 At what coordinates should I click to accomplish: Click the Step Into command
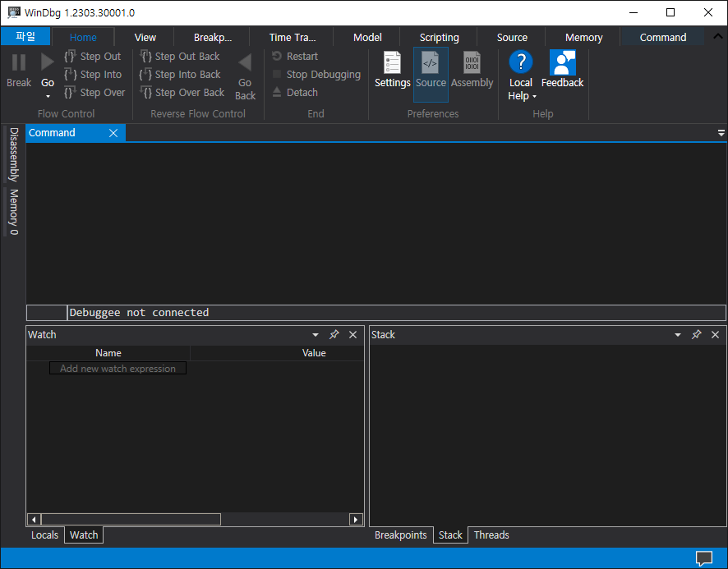tap(92, 74)
